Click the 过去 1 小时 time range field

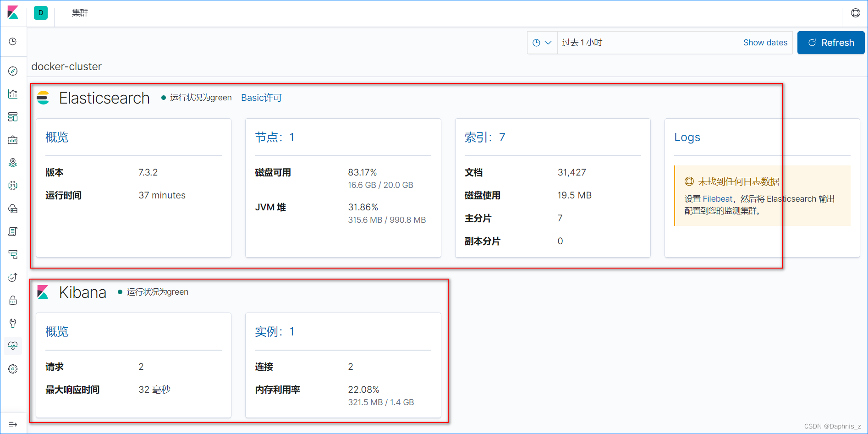coord(582,42)
